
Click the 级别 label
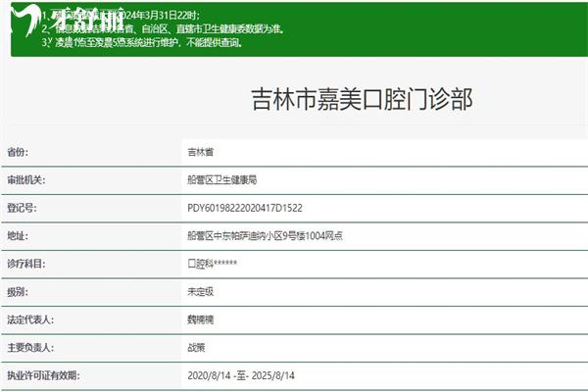coord(18,291)
